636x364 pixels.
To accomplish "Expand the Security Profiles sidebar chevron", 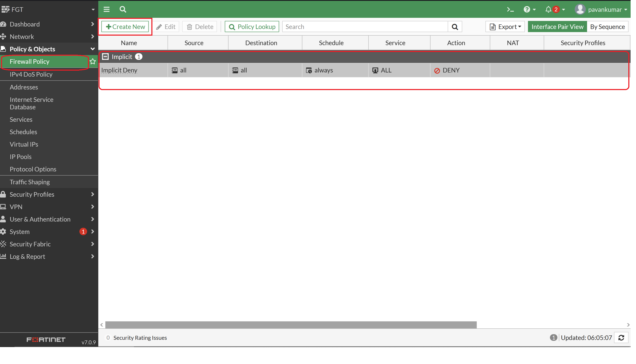I will tap(93, 194).
